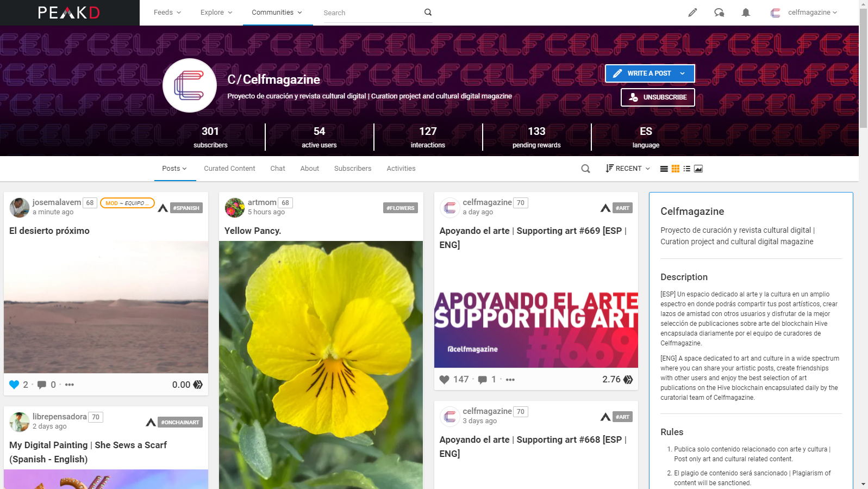View the Activities tab
The image size is (868, 489).
(401, 169)
